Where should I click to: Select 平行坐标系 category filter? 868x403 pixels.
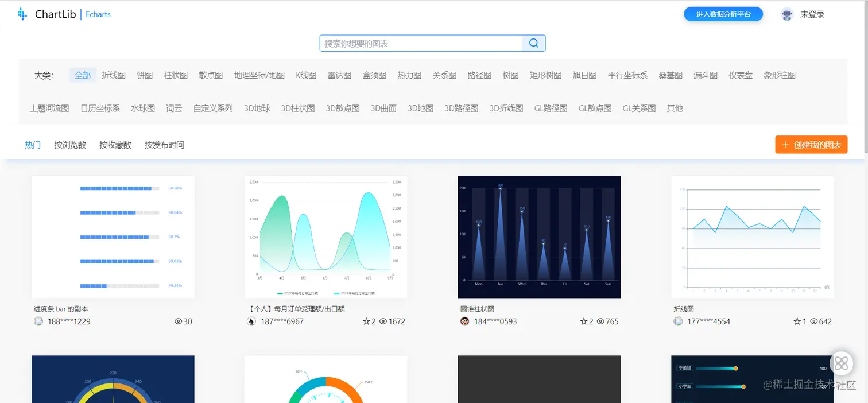pos(627,75)
